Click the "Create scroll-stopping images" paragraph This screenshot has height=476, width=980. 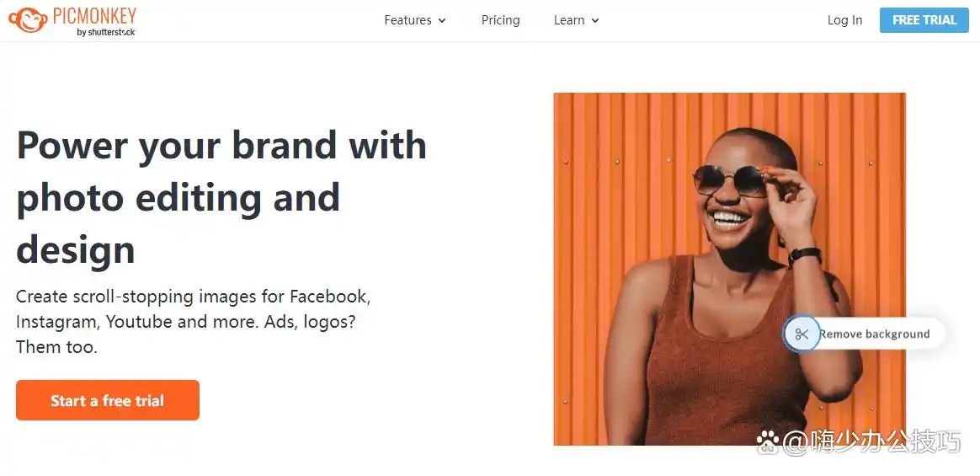pyautogui.click(x=194, y=321)
